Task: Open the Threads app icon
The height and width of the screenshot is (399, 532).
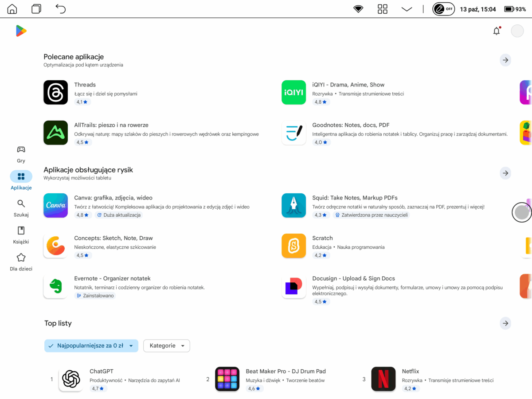Action: [x=55, y=92]
